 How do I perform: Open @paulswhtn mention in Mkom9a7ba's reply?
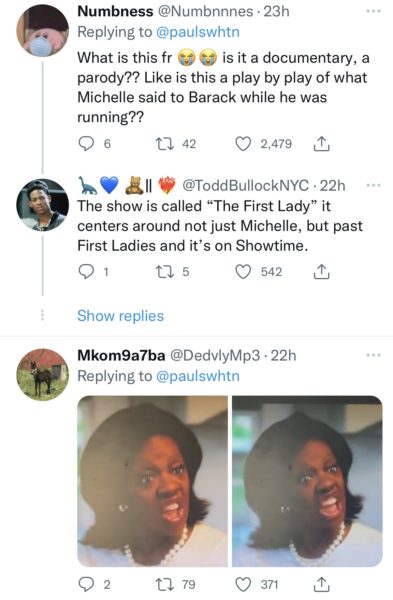tap(198, 376)
